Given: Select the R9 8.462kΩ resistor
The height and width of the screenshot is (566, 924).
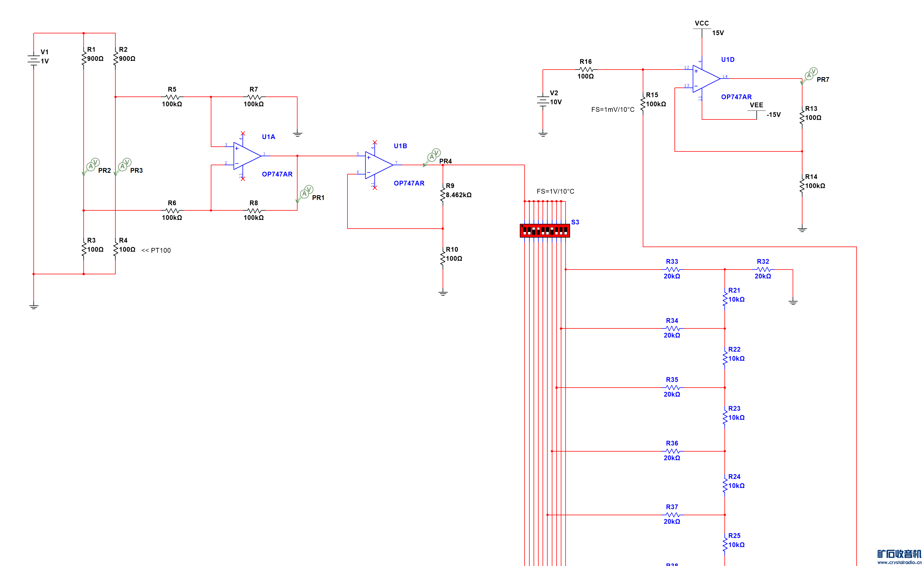Looking at the screenshot, I should click(443, 195).
